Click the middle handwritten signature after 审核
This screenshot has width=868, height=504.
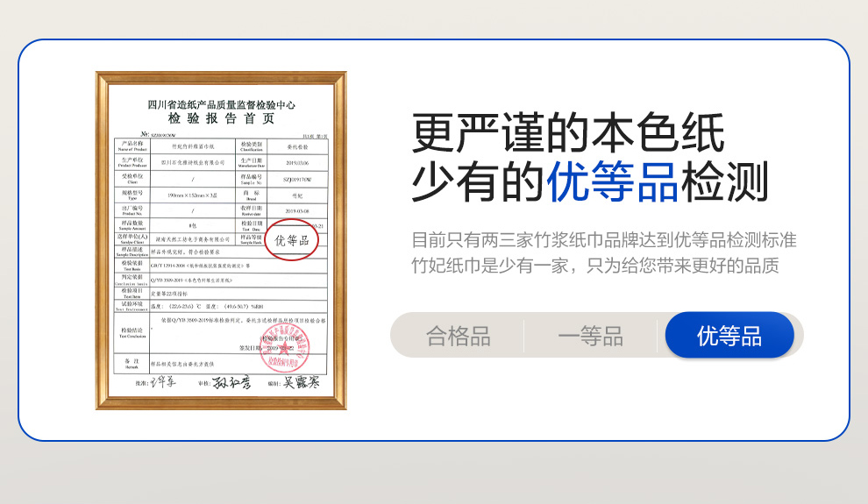pos(231,382)
